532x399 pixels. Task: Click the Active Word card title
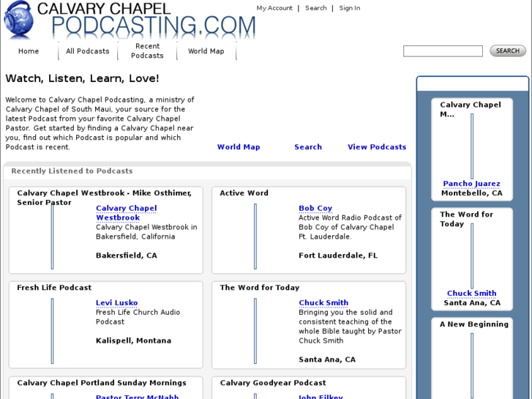(244, 193)
